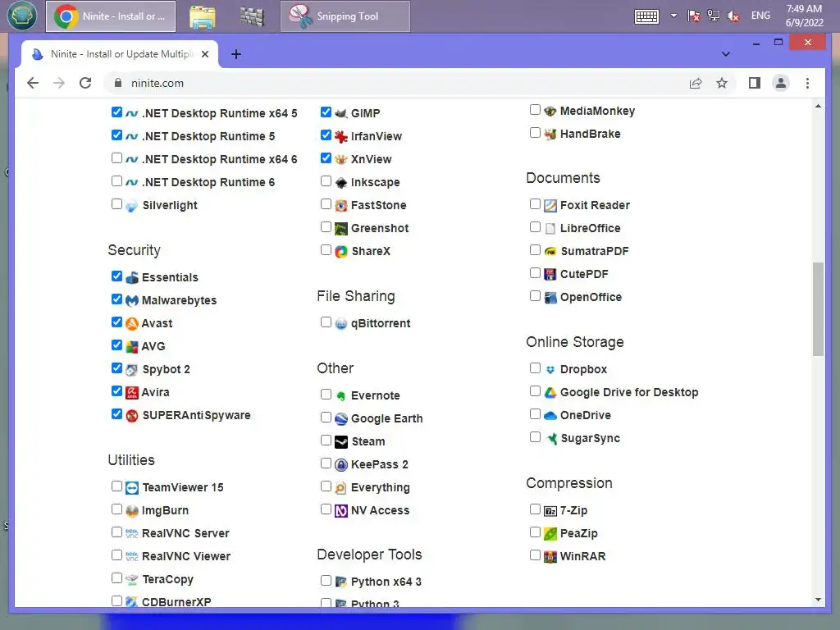Click the Malwarebytes icon
The height and width of the screenshot is (630, 840).
tap(132, 300)
